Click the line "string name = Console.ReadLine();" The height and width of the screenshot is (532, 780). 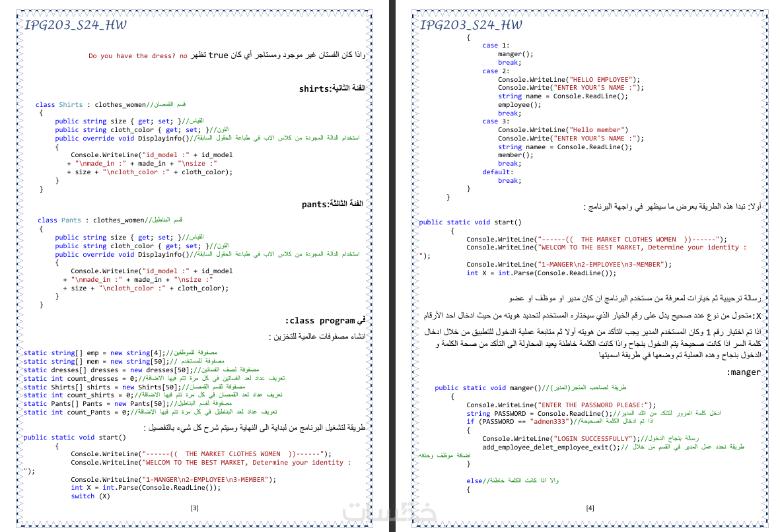tap(563, 96)
